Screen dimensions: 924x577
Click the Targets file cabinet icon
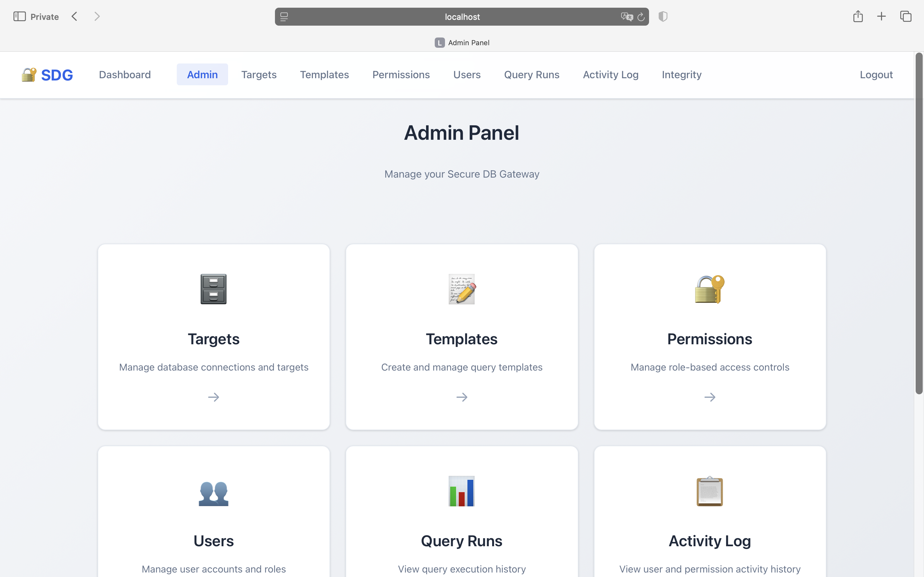pyautogui.click(x=213, y=289)
